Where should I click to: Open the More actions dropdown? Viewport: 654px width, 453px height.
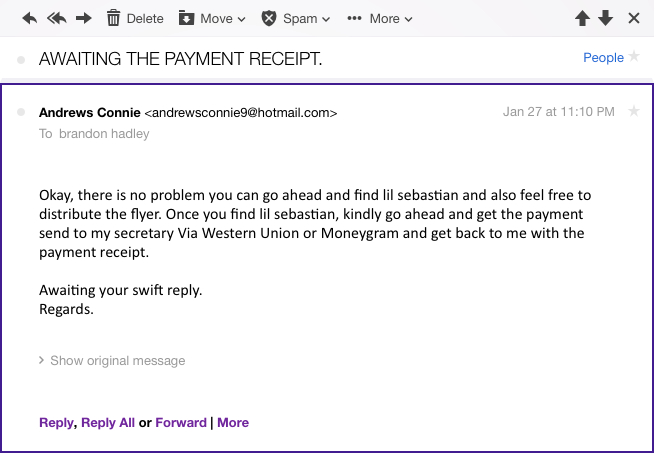379,18
